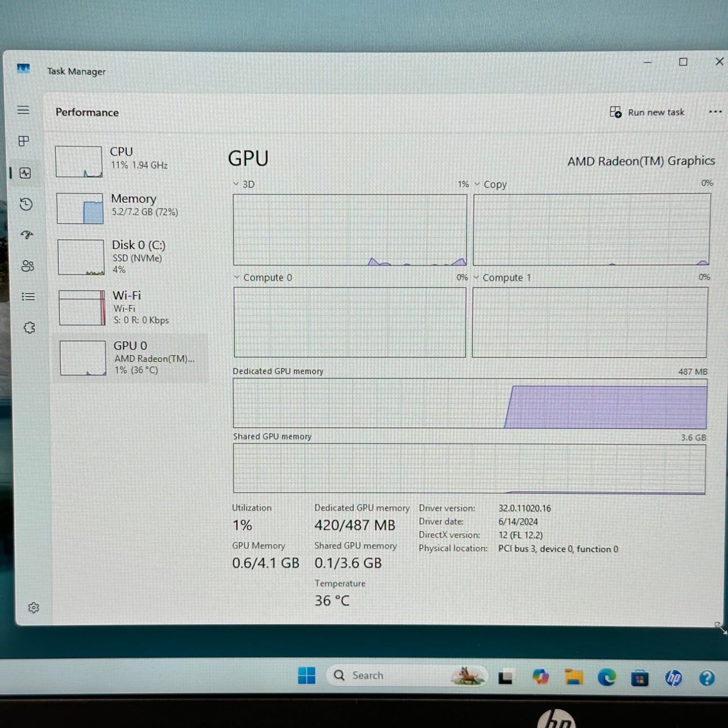Click Run new task button
This screenshot has width=728, height=728.
point(647,112)
